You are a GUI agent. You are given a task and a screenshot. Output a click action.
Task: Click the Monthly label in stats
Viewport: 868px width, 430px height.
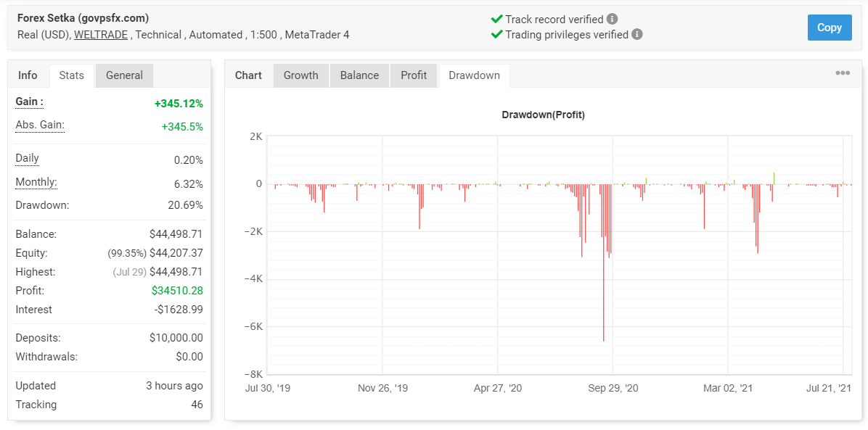[x=36, y=182]
